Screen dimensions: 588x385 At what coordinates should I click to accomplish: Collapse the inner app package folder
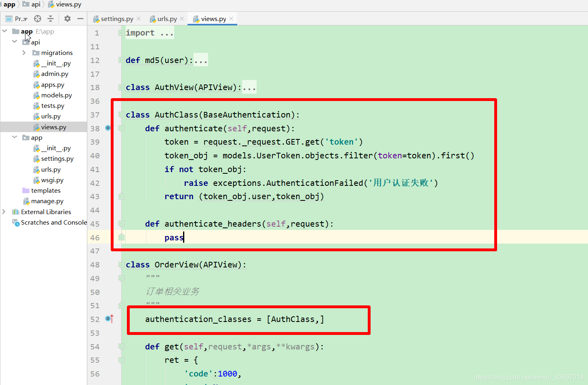coord(15,137)
